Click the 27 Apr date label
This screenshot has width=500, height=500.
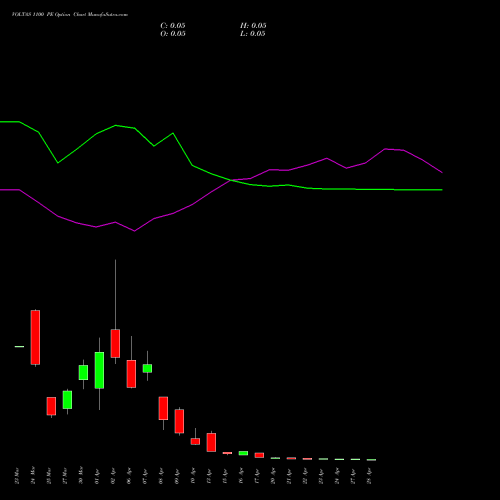[353, 476]
